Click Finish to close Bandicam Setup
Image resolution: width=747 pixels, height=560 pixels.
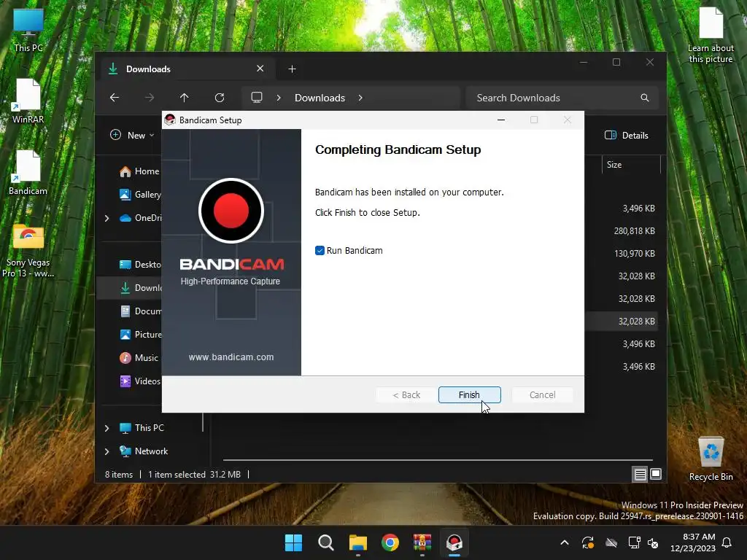[469, 394]
